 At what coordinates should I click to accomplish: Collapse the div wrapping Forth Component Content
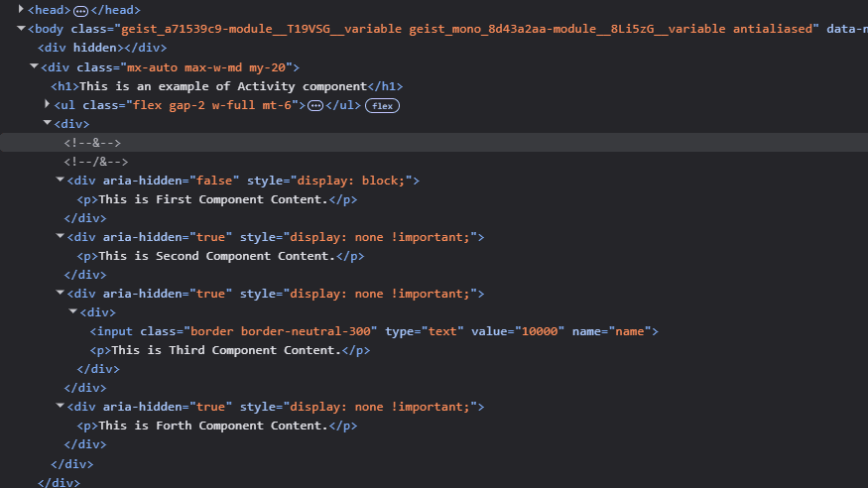[60, 407]
